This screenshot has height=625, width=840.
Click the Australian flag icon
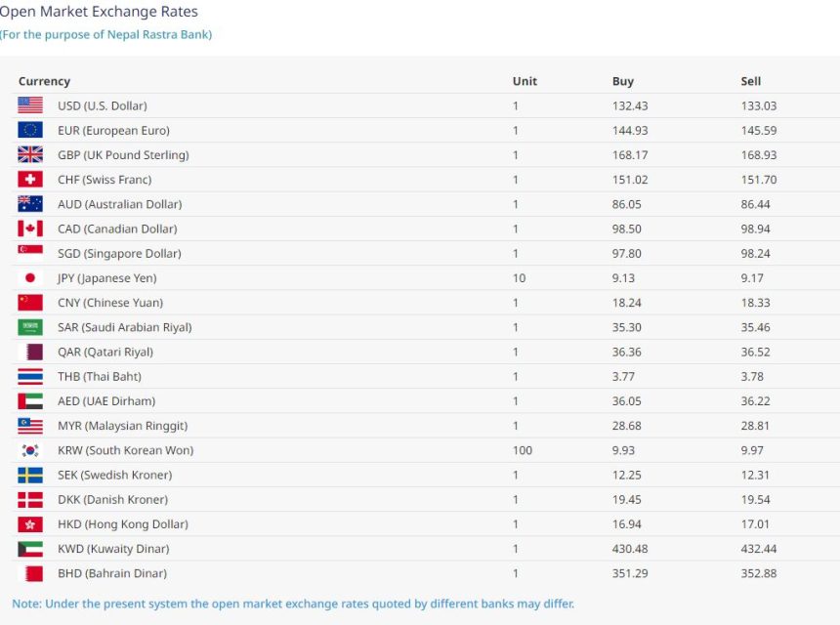point(30,204)
